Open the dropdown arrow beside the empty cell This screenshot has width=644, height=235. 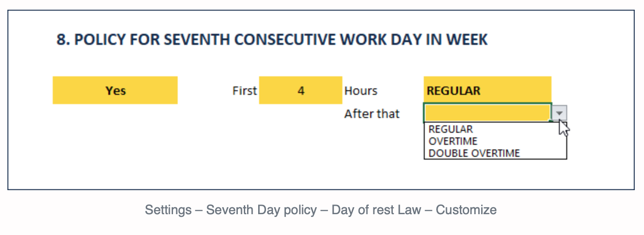coord(559,113)
